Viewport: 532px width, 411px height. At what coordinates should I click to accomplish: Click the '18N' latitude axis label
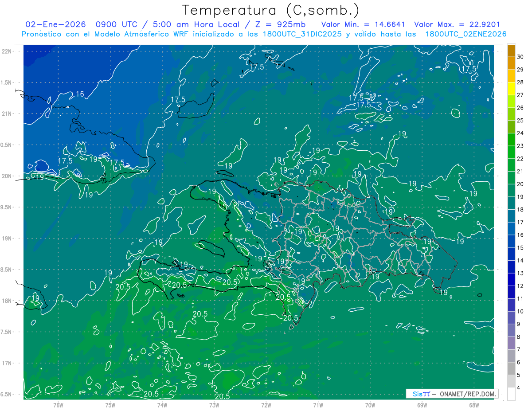click(7, 301)
